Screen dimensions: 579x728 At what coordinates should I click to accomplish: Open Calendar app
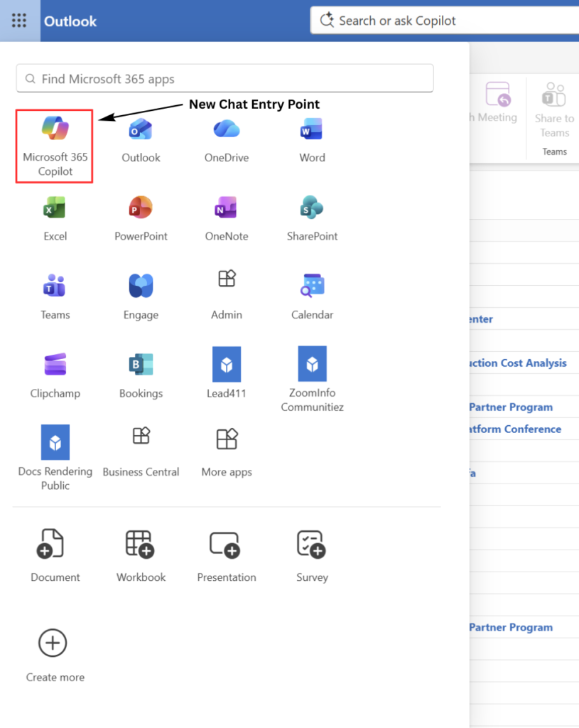(x=312, y=297)
